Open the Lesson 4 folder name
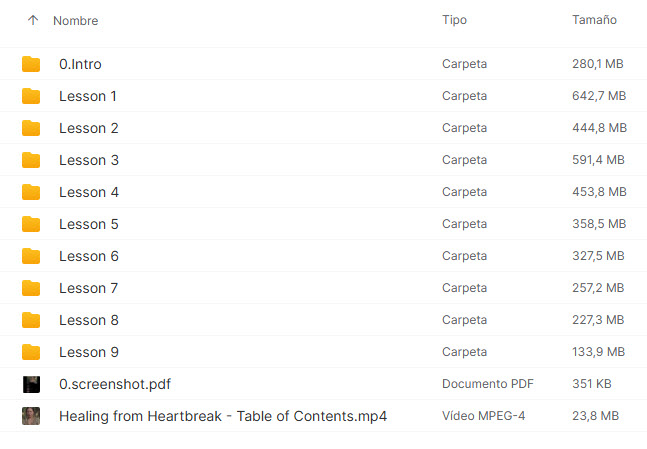This screenshot has width=647, height=449. tap(89, 192)
